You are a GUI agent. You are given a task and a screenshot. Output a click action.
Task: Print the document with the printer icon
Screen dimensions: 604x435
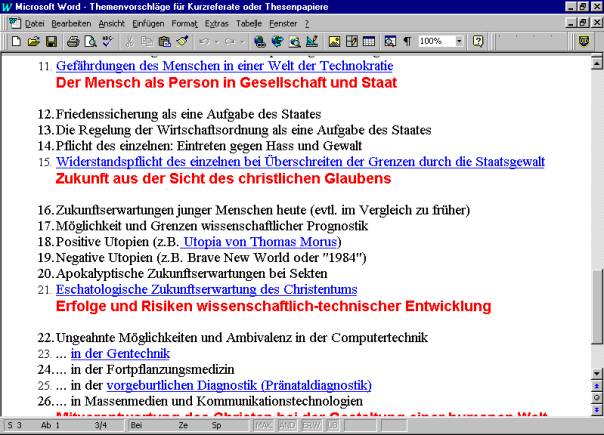[73, 42]
